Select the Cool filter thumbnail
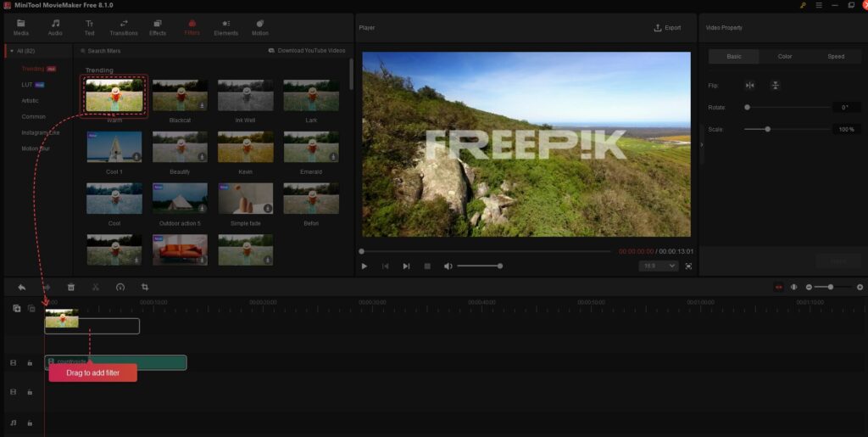 [114, 199]
